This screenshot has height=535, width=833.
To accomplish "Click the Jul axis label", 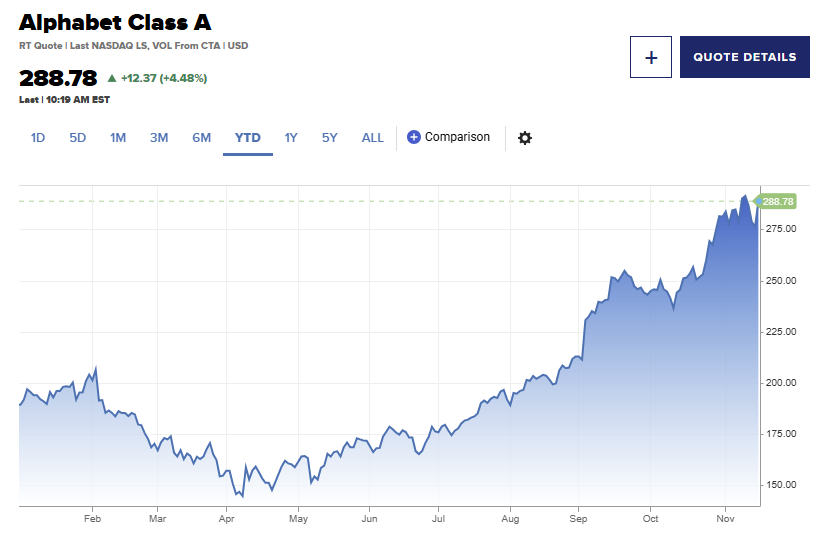I will click(438, 519).
